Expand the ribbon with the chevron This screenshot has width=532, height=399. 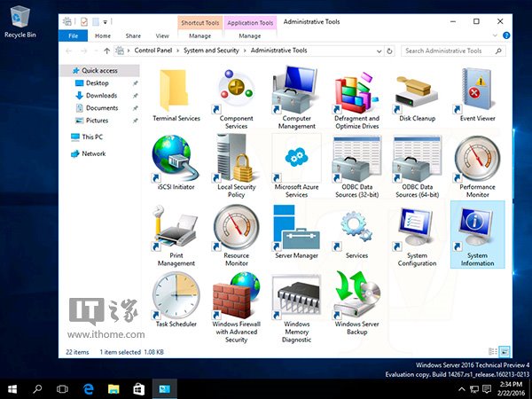pos(495,35)
